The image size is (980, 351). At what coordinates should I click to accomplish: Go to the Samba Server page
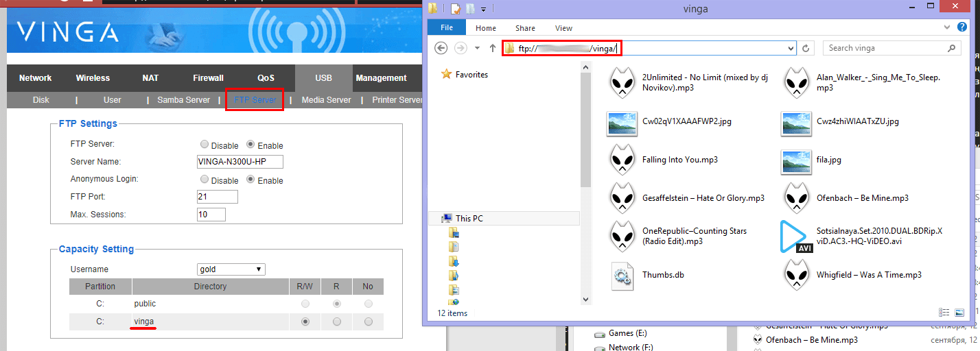coord(183,100)
